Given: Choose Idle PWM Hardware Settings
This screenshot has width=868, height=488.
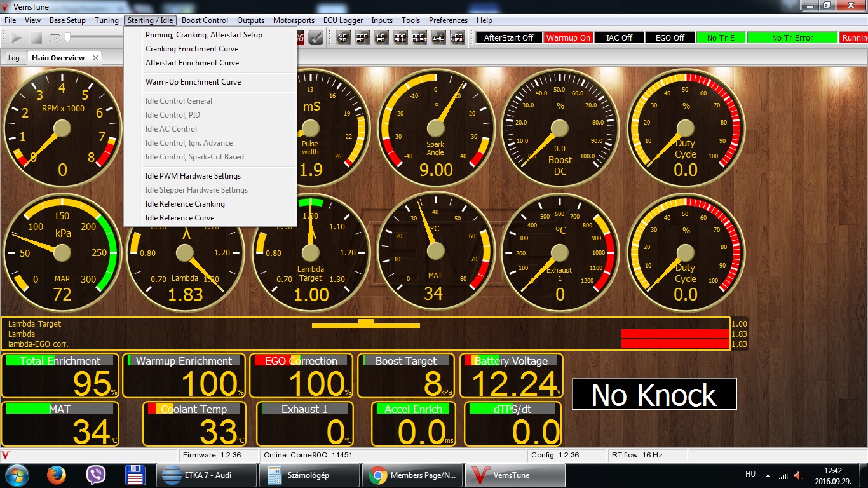Looking at the screenshot, I should click(x=210, y=176).
